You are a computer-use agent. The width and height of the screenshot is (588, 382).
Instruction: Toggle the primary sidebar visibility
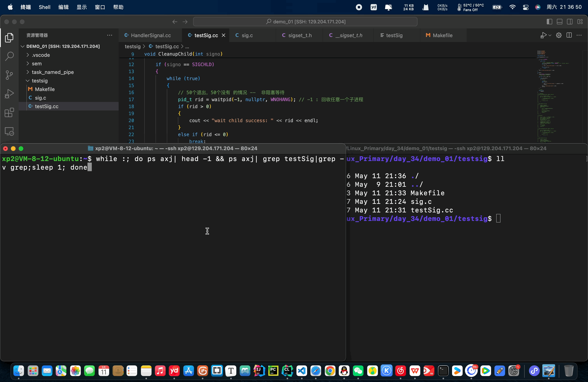coord(549,22)
